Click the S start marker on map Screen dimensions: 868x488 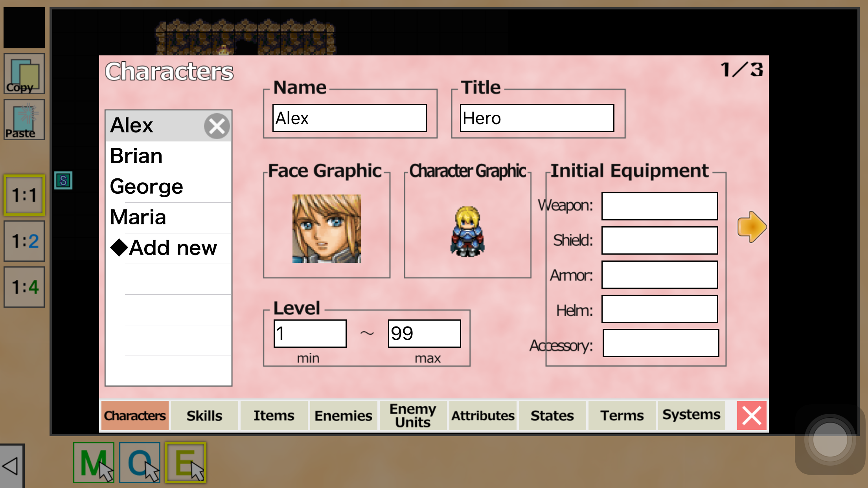63,180
